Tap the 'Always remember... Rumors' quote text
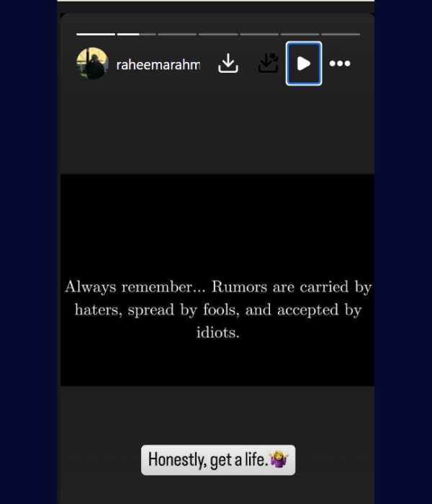 (218, 309)
